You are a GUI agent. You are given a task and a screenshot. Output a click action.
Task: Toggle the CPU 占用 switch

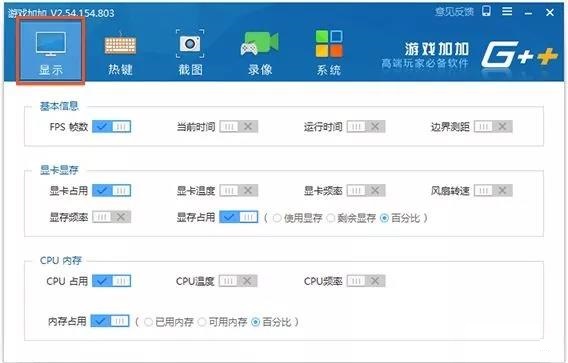(112, 281)
